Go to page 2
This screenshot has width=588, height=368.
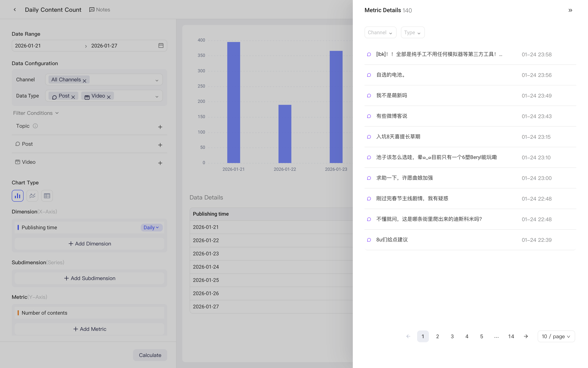coord(438,336)
